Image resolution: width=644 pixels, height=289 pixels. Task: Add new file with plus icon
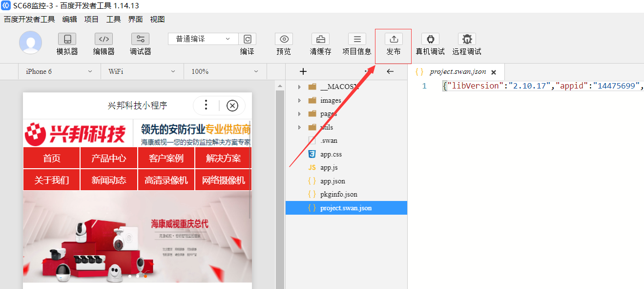(x=303, y=71)
